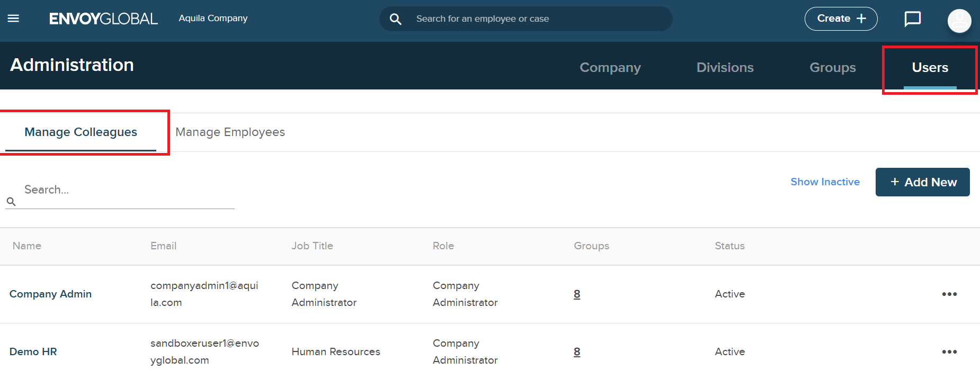Focus the employee or case search field

pyautogui.click(x=535, y=19)
